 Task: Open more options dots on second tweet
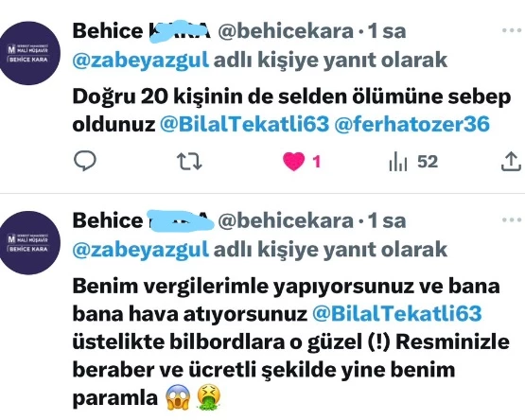pyautogui.click(x=512, y=220)
